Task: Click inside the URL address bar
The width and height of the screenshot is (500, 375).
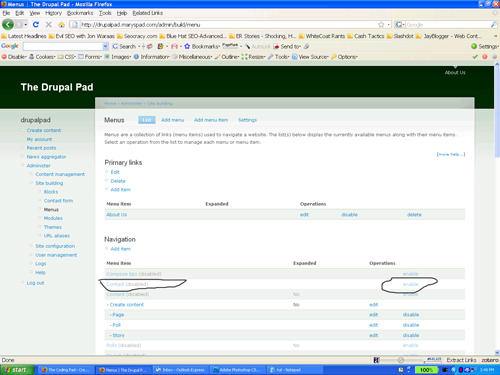Action: tap(227, 25)
